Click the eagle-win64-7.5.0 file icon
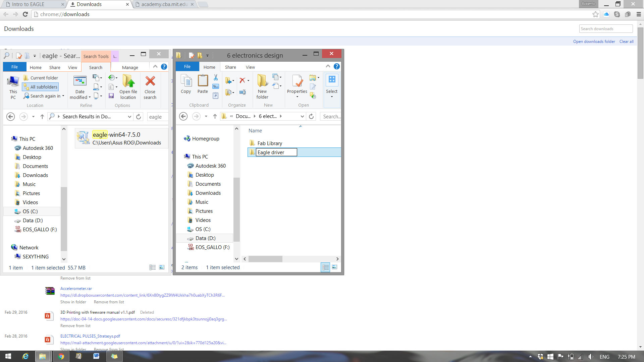The height and width of the screenshot is (362, 644). [83, 138]
